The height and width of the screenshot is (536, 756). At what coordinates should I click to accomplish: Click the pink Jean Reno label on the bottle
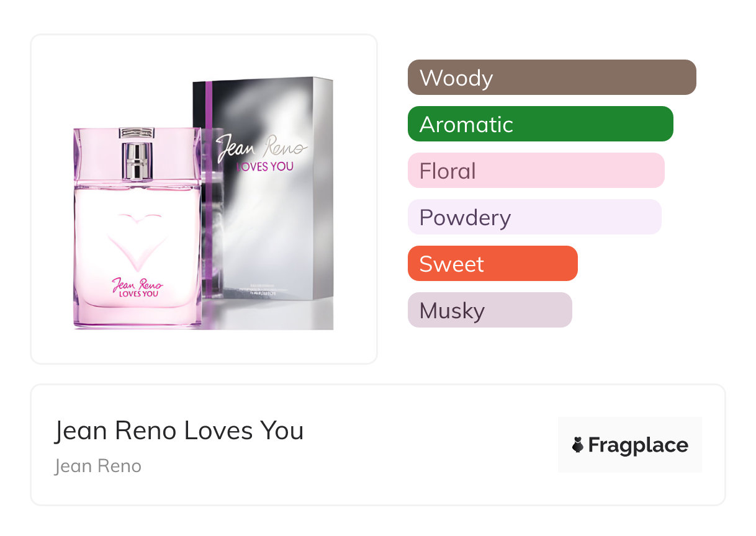[137, 288]
